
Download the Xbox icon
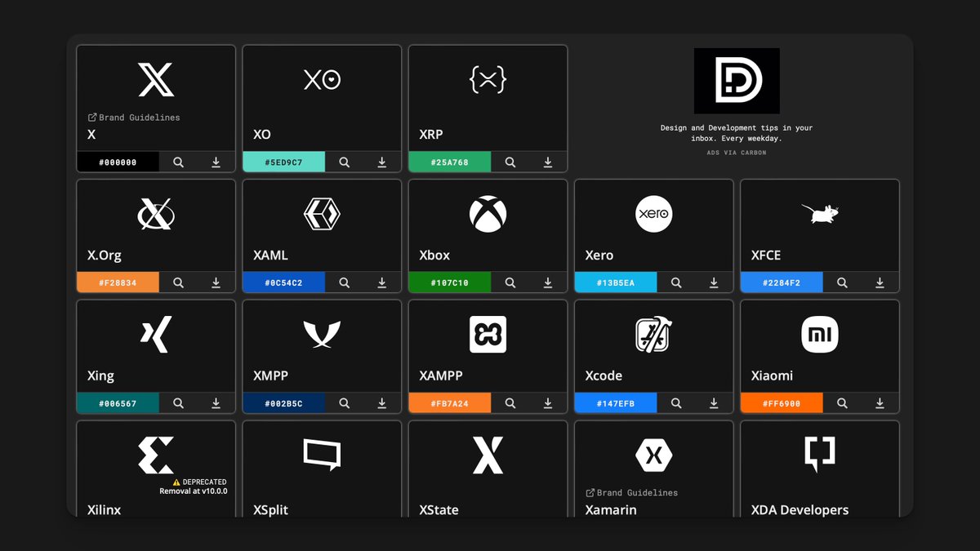point(548,283)
